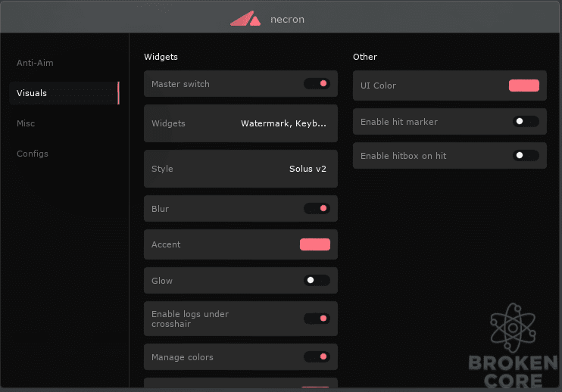Enable the Glow toggle

click(317, 280)
